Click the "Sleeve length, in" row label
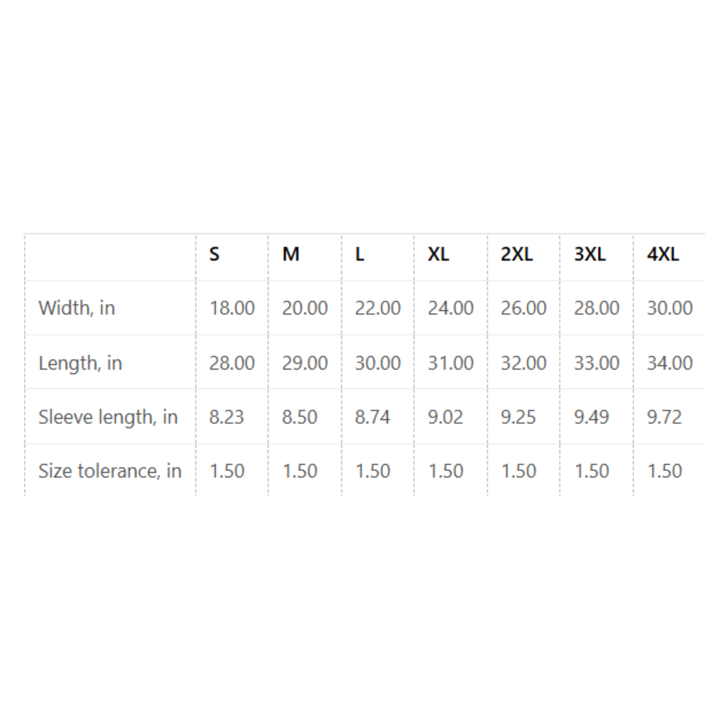 pos(108,417)
